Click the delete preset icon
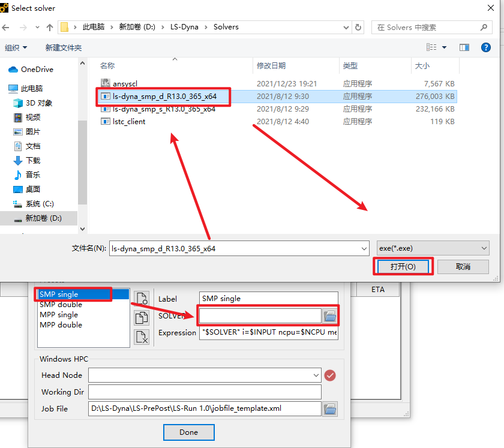Image resolution: width=504 pixels, height=448 pixels. [x=141, y=336]
